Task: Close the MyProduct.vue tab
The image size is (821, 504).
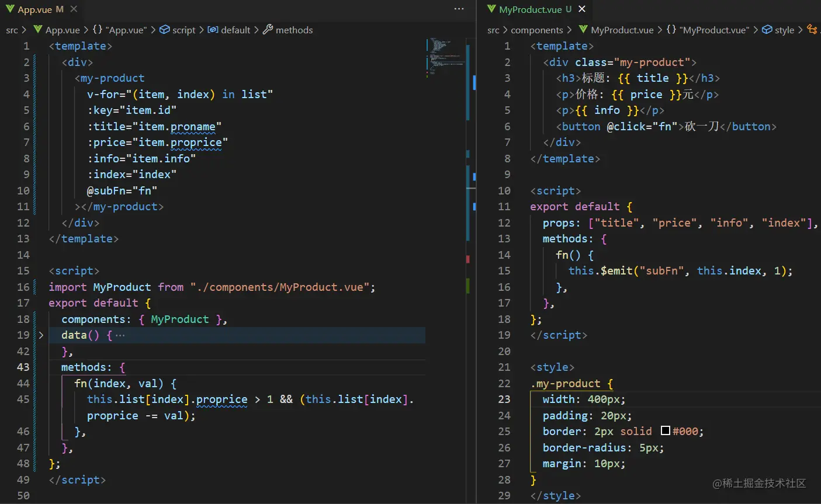Action: click(582, 9)
